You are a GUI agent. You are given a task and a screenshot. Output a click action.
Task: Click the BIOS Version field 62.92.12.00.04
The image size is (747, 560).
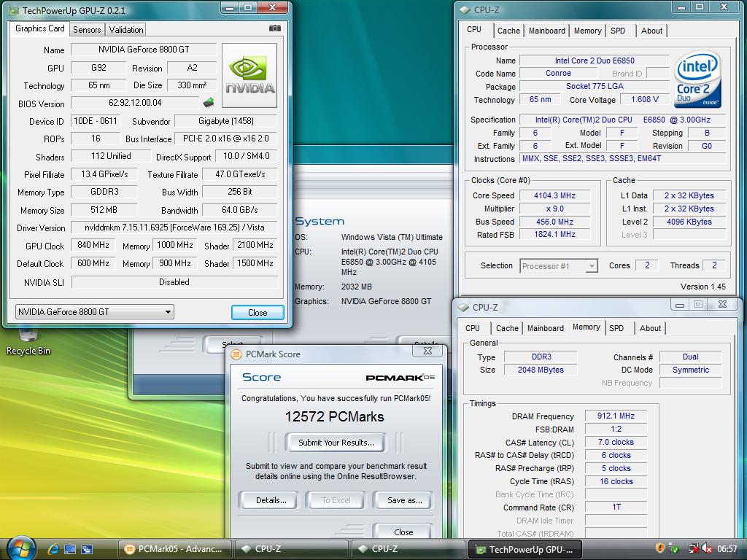[x=135, y=103]
